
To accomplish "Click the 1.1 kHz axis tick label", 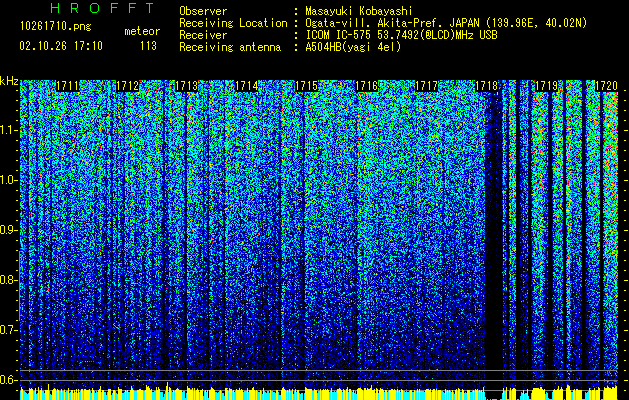I will 9,130.
